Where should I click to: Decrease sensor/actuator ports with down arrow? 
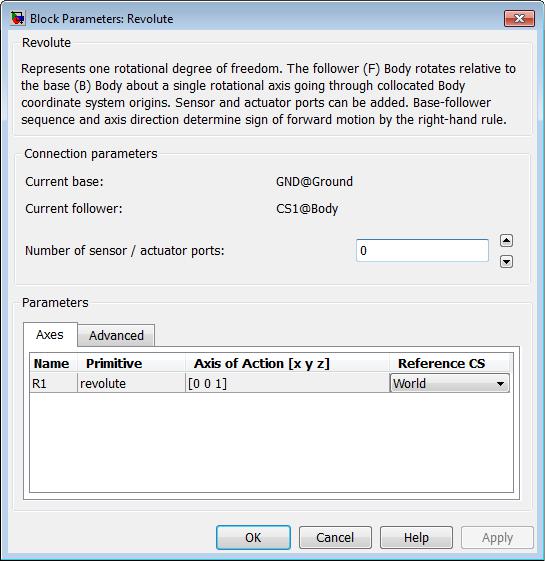[x=506, y=262]
